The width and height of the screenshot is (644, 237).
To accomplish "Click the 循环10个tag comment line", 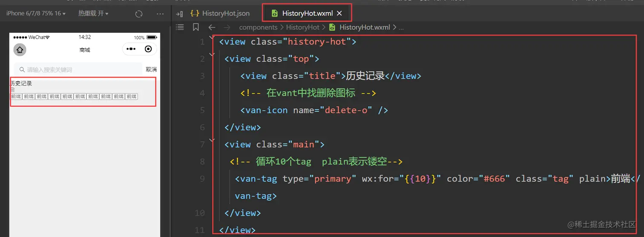I will tap(316, 162).
